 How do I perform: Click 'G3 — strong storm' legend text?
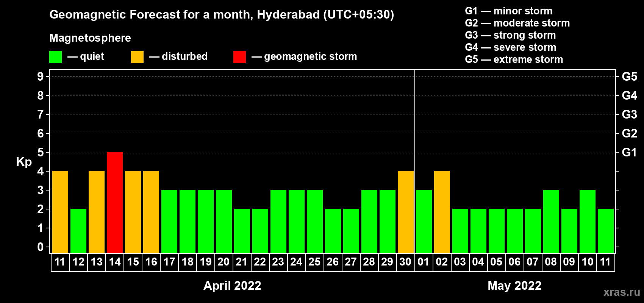click(x=511, y=35)
